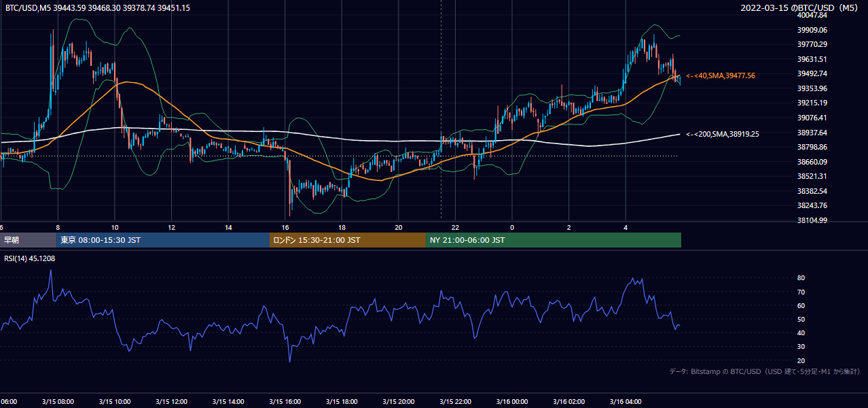868x408 pixels.
Task: Select the ロンドン 15:30-21:00 JST session bar
Action: click(348, 240)
